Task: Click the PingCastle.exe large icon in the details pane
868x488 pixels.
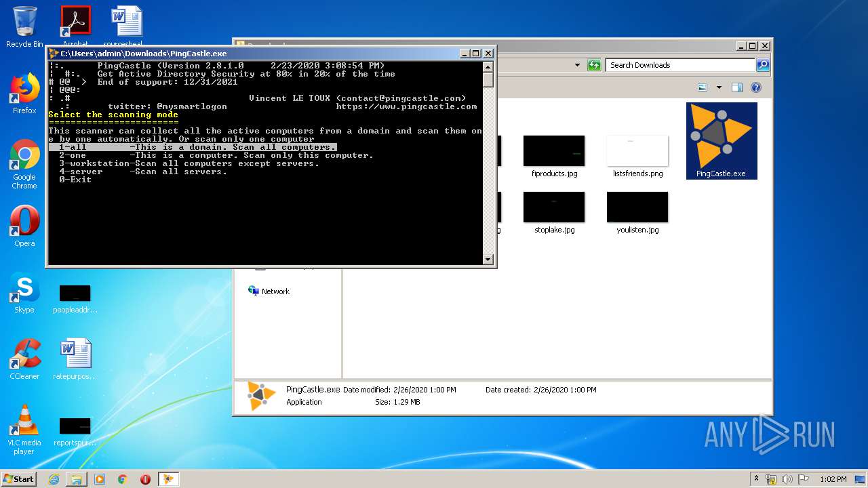Action: [x=261, y=396]
